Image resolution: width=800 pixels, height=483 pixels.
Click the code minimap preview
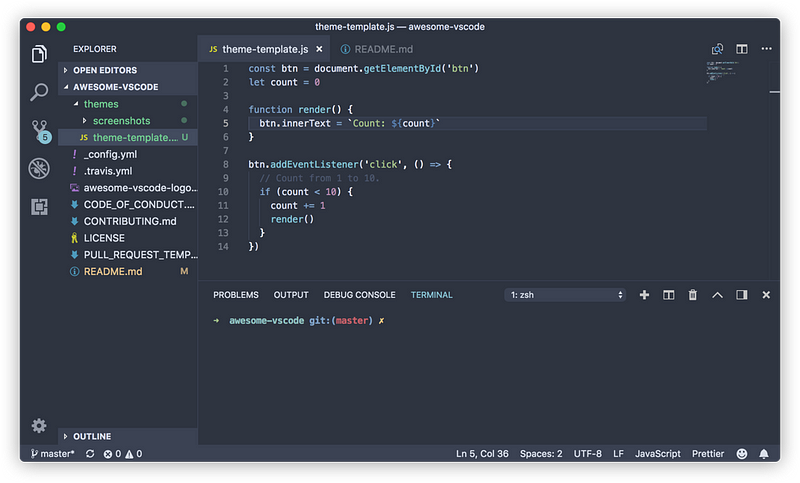[723, 72]
